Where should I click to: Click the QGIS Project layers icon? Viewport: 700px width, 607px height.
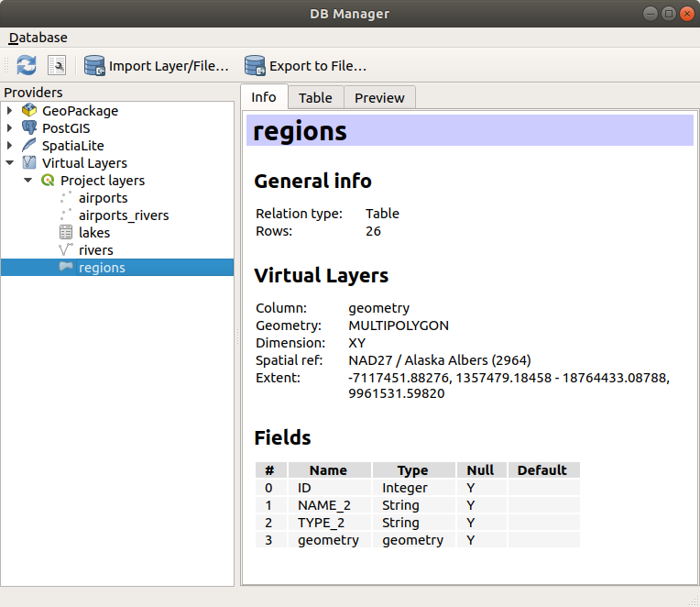48,181
